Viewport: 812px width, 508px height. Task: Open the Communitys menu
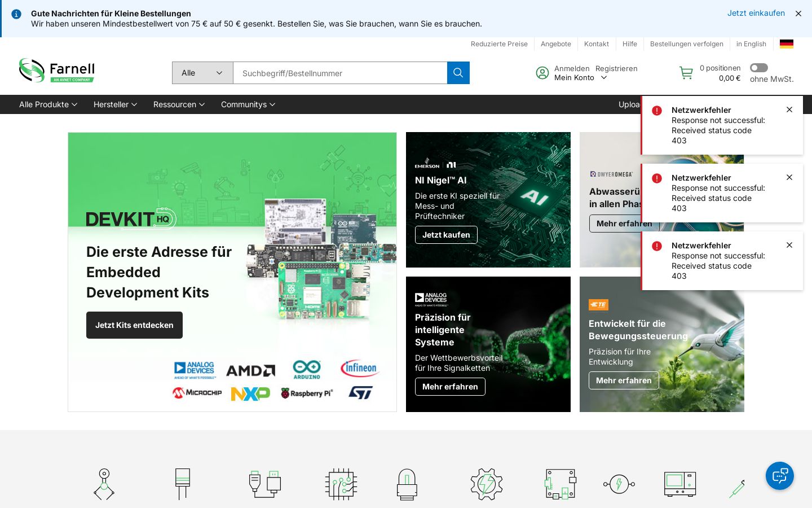pyautogui.click(x=248, y=104)
